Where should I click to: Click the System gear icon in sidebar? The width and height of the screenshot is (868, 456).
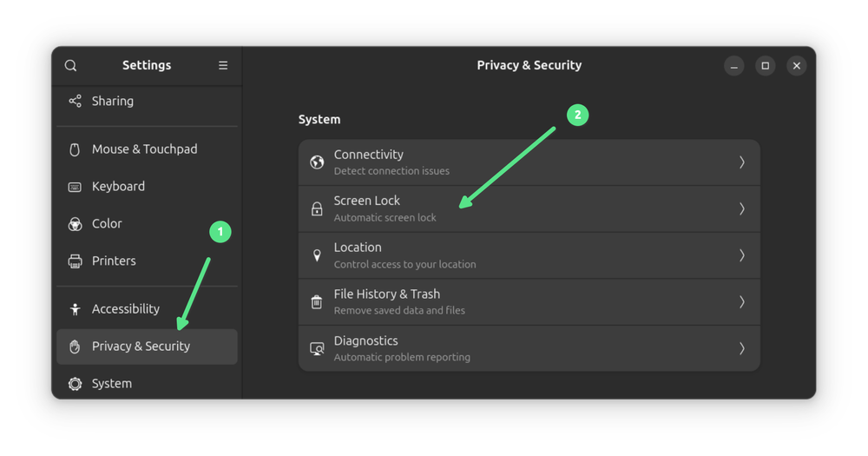(76, 384)
